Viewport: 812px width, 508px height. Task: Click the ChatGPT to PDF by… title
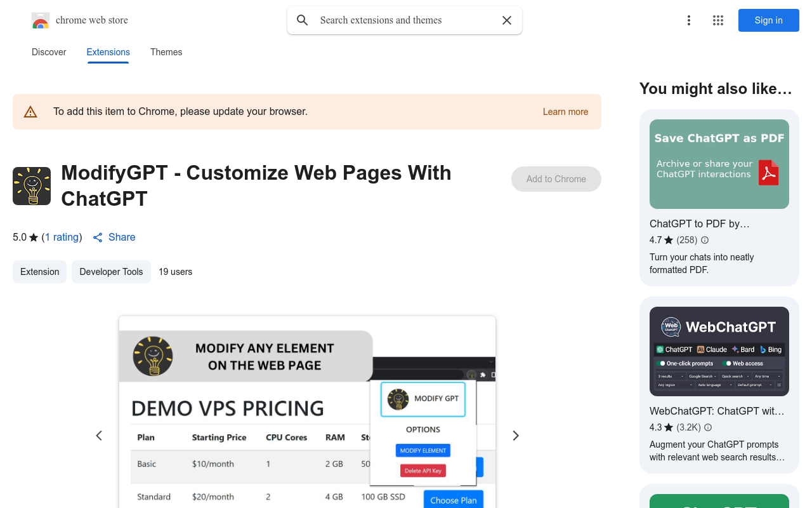[x=700, y=224]
